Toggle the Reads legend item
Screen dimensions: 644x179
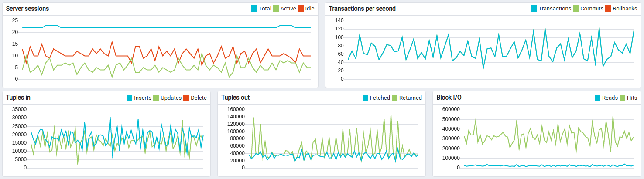point(598,98)
